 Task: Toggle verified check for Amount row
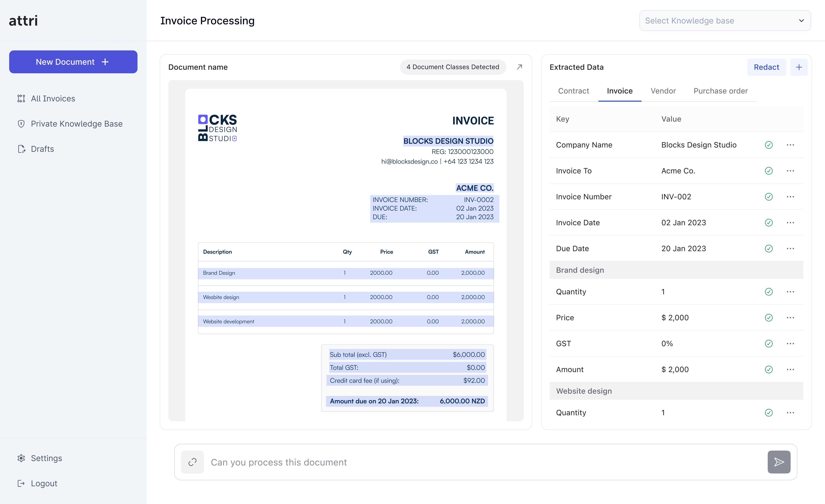[769, 369]
